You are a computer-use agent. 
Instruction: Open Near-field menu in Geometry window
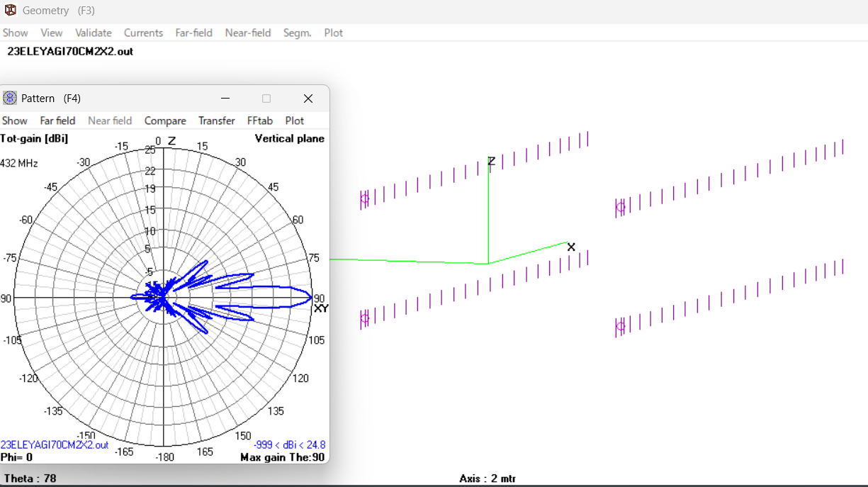click(x=247, y=33)
